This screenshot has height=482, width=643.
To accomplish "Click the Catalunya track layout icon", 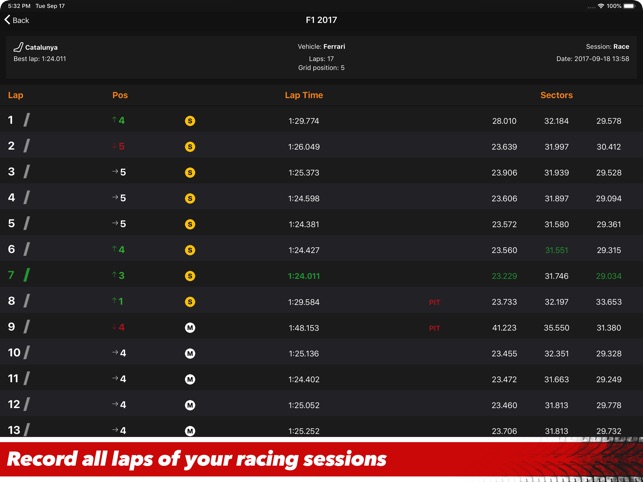I will (x=18, y=47).
